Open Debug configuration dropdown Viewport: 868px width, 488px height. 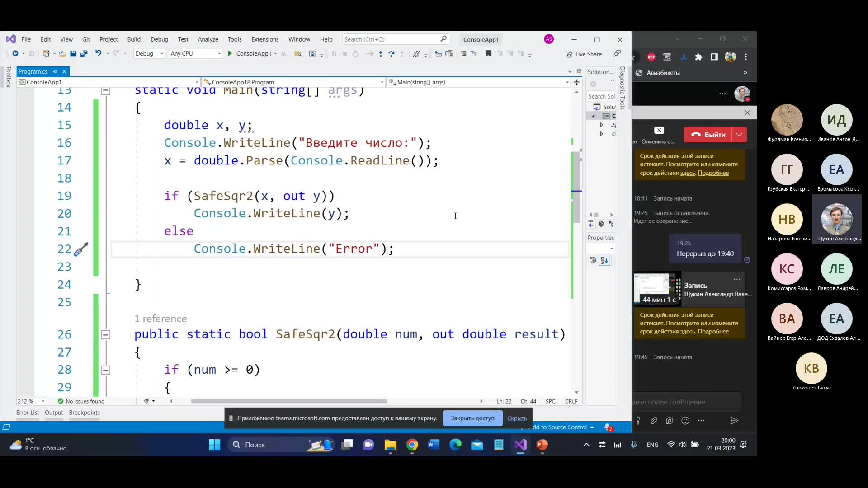point(149,53)
